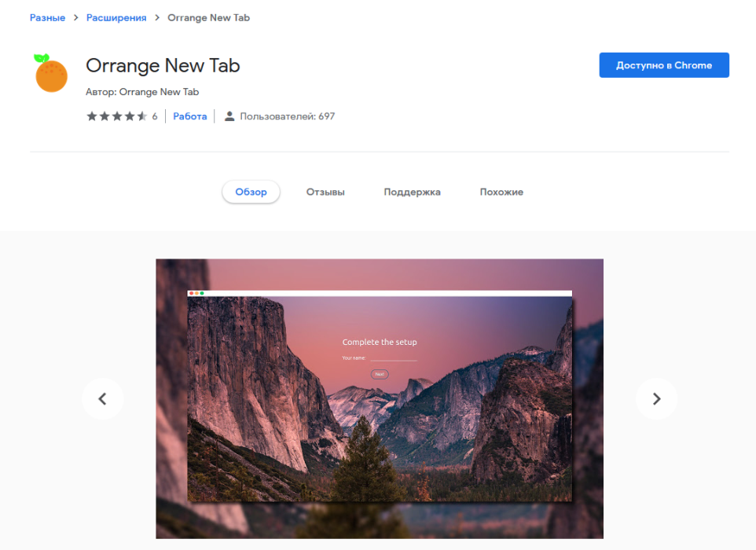Switch to the Отзывы tab
Image resolution: width=756 pixels, height=550 pixels.
coord(325,192)
